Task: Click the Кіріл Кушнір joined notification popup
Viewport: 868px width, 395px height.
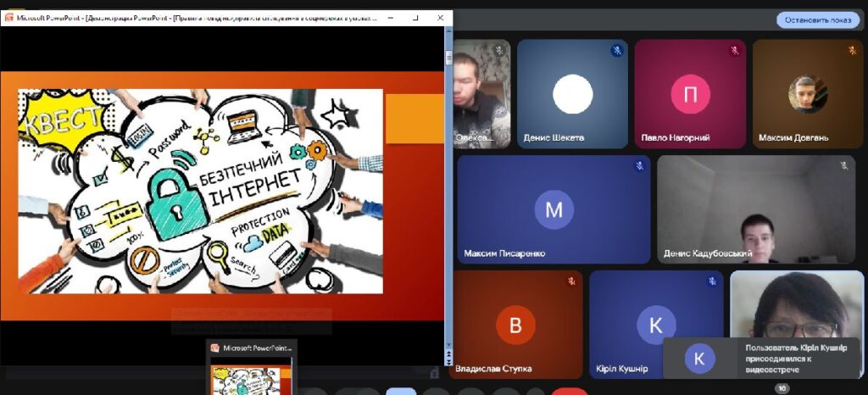Action: (760, 358)
